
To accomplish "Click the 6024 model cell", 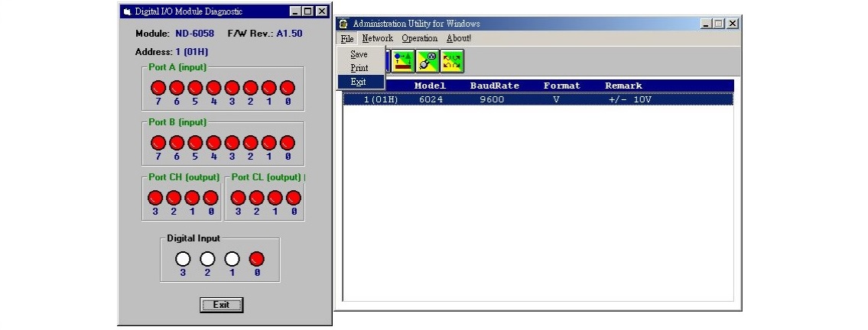I will point(431,100).
